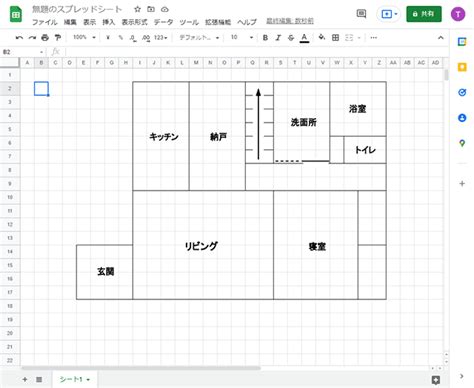This screenshot has width=474, height=388.
Task: Increase decimal places
Action: (146, 38)
